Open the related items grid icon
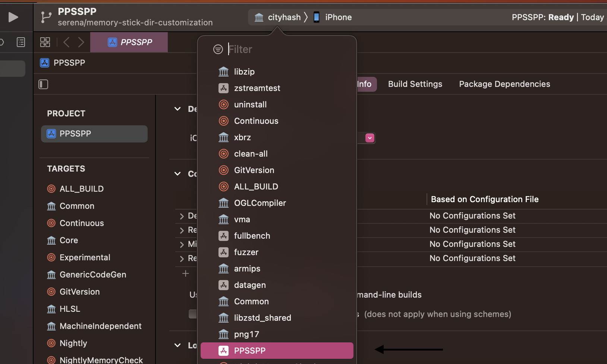Image resolution: width=607 pixels, height=364 pixels. click(45, 42)
